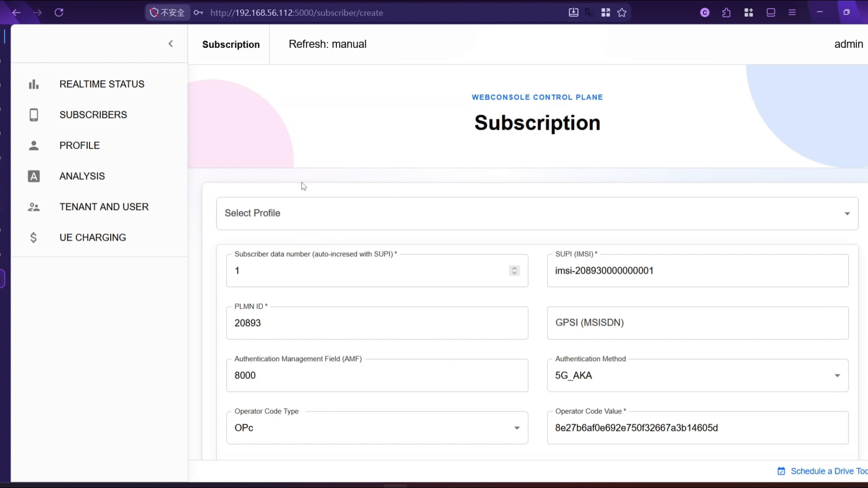868x488 pixels.
Task: Click the install app icon in address bar
Action: click(x=574, y=13)
